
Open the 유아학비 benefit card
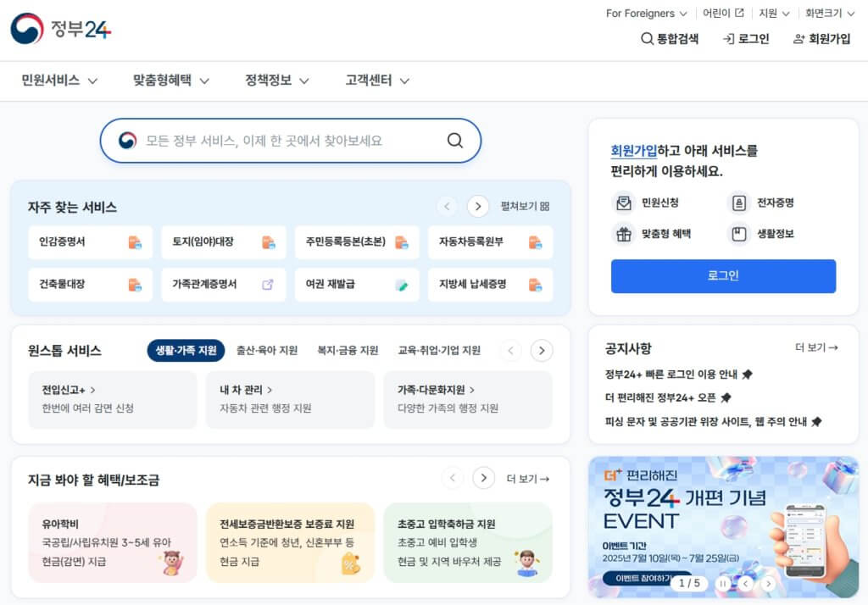113,542
